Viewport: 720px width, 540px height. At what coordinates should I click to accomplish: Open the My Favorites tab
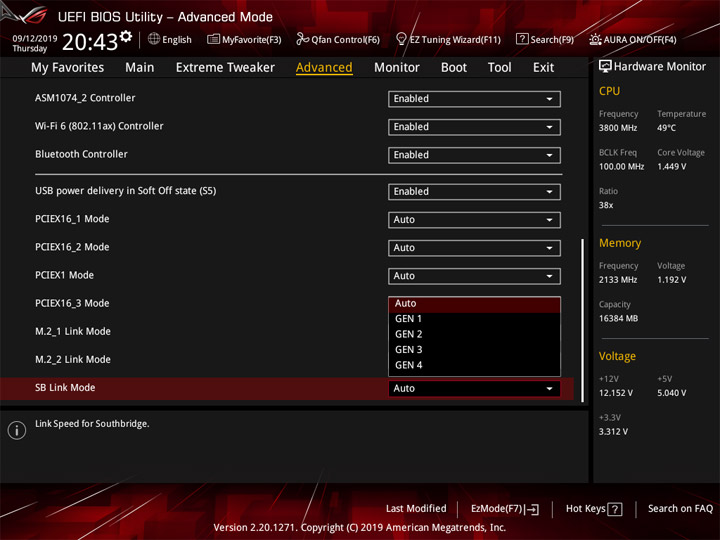[x=68, y=68]
